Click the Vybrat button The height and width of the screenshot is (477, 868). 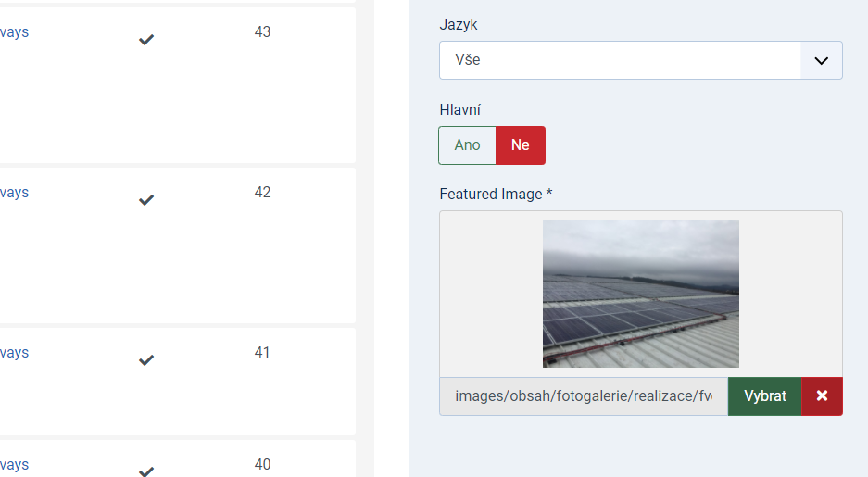pyautogui.click(x=764, y=396)
